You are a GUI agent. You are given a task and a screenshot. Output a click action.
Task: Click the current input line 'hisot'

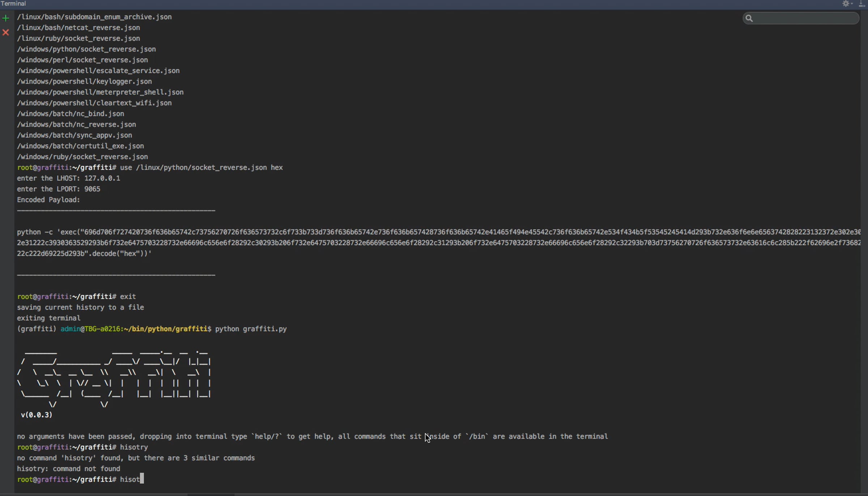80,480
